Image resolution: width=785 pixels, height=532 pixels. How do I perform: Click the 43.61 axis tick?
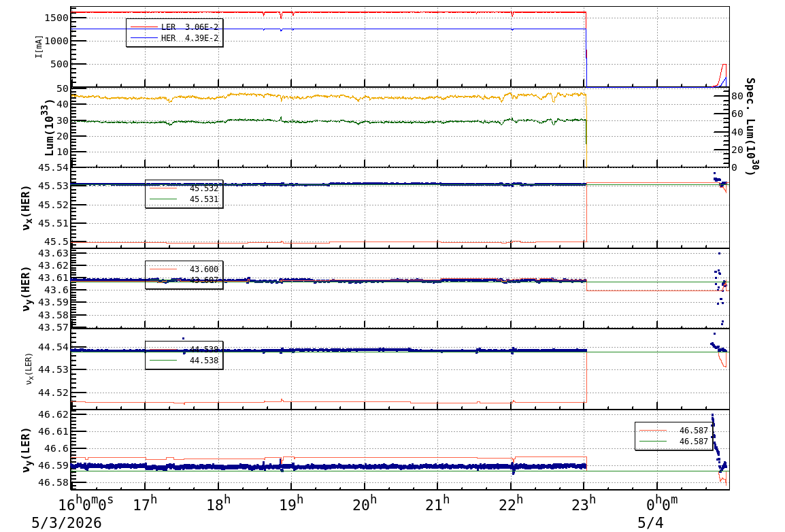[x=53, y=278]
